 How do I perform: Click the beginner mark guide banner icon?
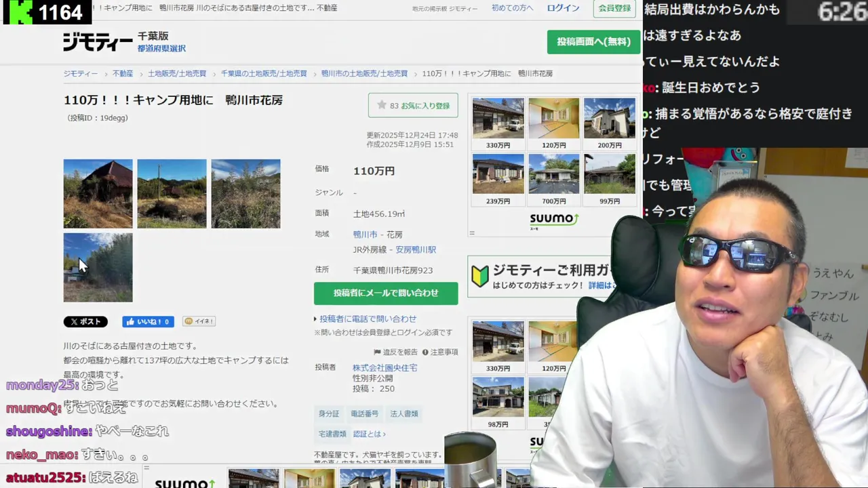tap(480, 276)
